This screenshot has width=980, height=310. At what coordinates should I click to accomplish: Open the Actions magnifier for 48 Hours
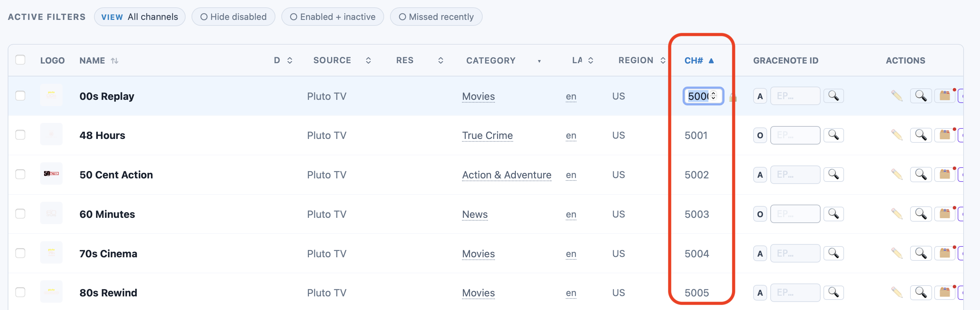[921, 135]
